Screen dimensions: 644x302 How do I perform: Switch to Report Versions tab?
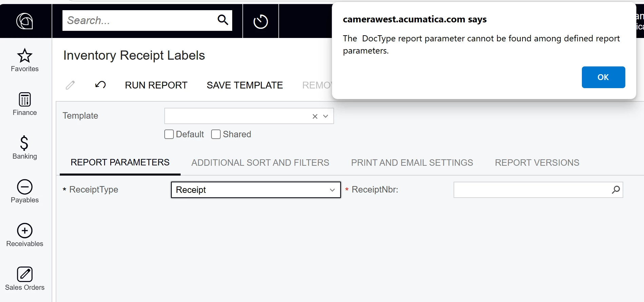[537, 163]
